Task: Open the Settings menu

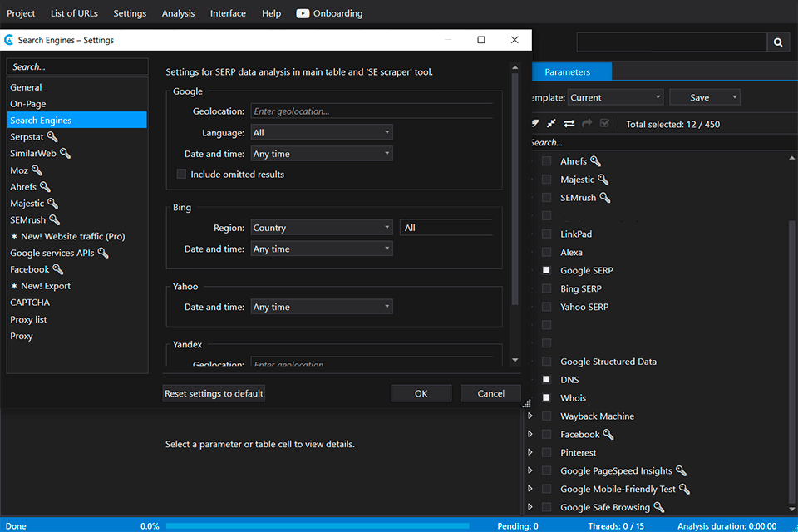Action: coord(130,13)
